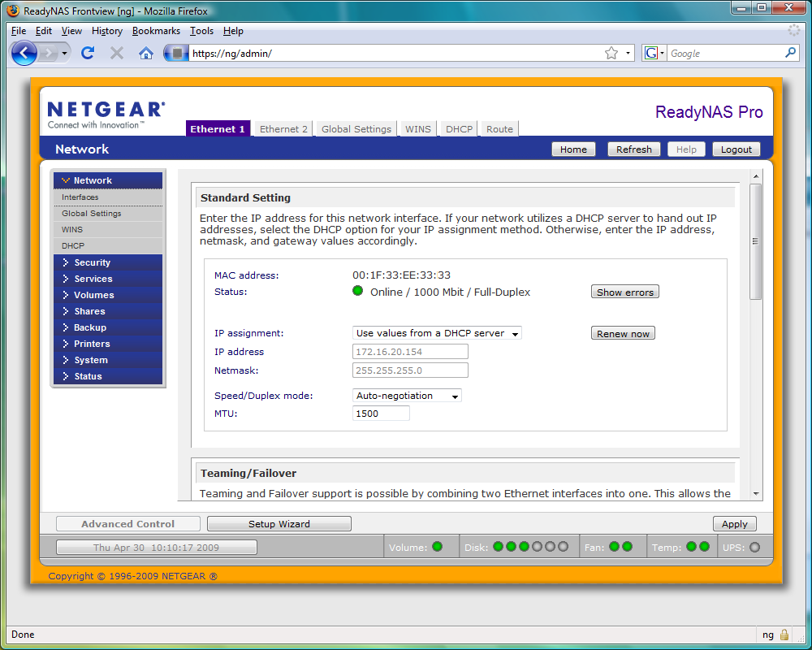This screenshot has width=812, height=650.
Task: Collapse the Network sidebar section
Action: point(108,180)
